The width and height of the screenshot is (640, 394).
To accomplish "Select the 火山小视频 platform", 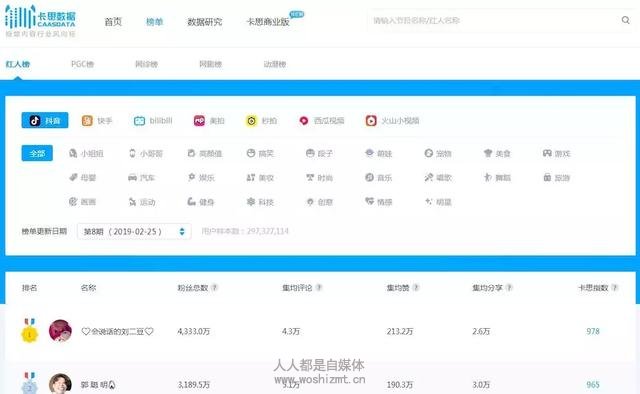I will [392, 121].
